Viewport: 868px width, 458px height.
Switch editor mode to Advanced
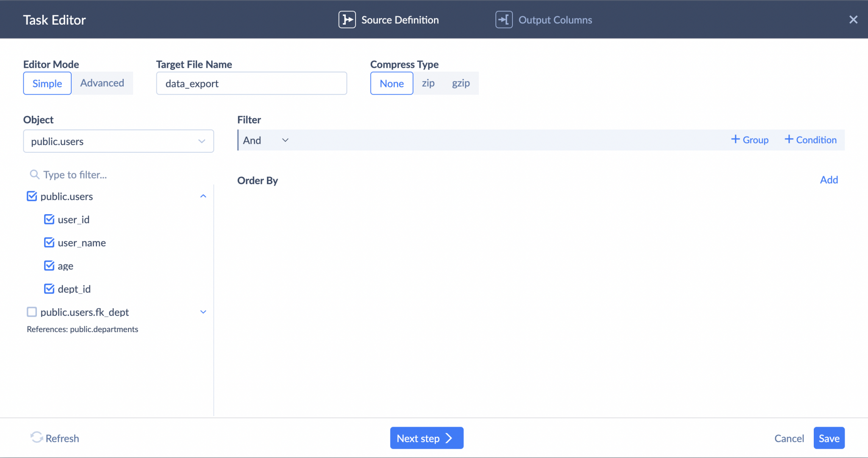[x=102, y=83]
